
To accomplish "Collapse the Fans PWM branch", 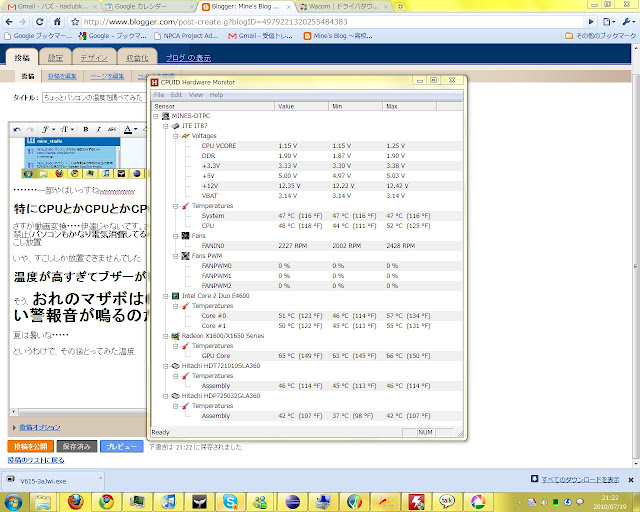I will click(x=176, y=256).
